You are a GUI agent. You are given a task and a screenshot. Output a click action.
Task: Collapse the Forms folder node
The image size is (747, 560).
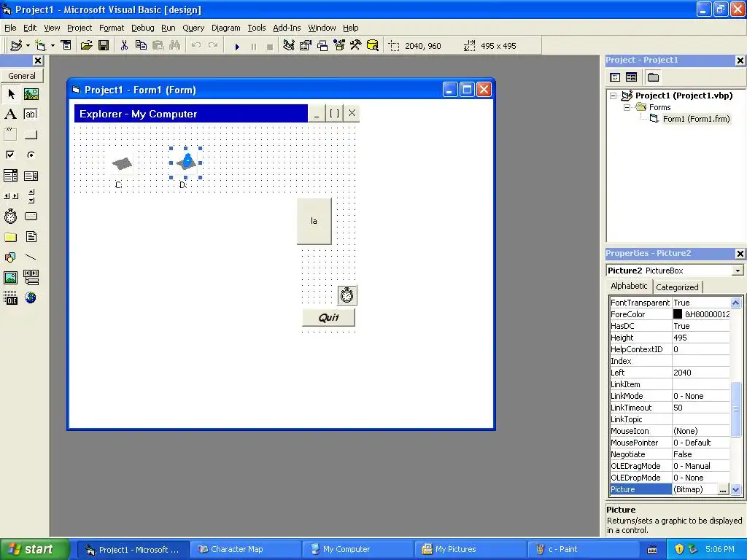(627, 107)
